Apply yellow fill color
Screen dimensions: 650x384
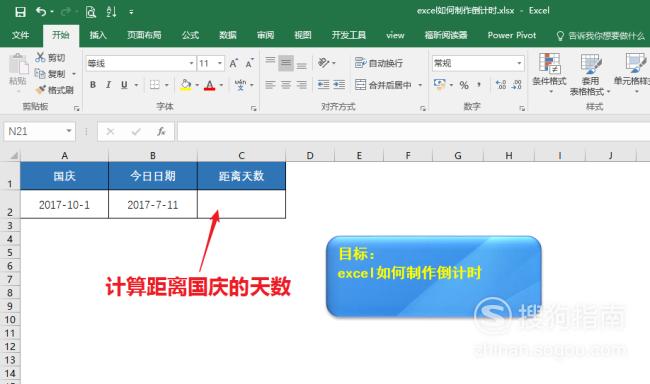click(x=186, y=85)
